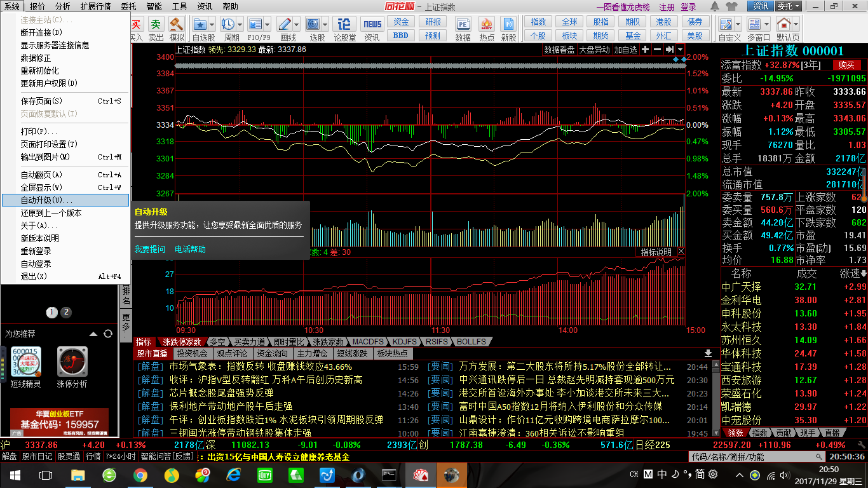Click the BBD button
The height and width of the screenshot is (488, 868).
tap(401, 36)
